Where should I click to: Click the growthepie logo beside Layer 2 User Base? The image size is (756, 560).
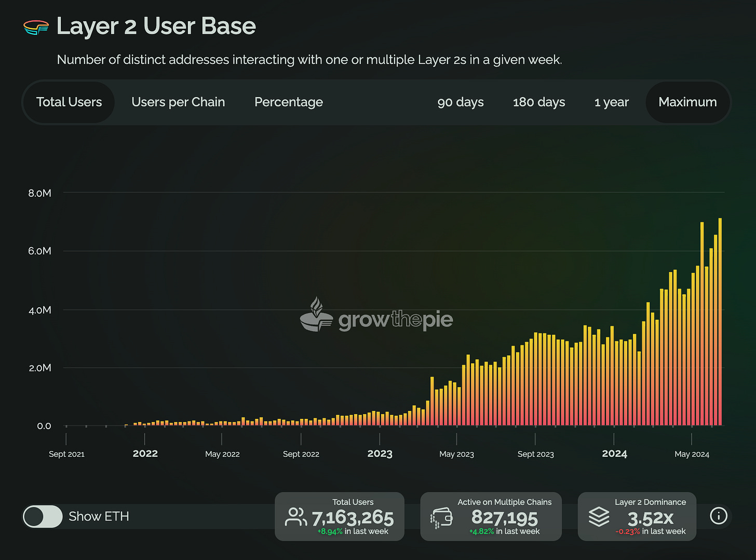(x=36, y=27)
